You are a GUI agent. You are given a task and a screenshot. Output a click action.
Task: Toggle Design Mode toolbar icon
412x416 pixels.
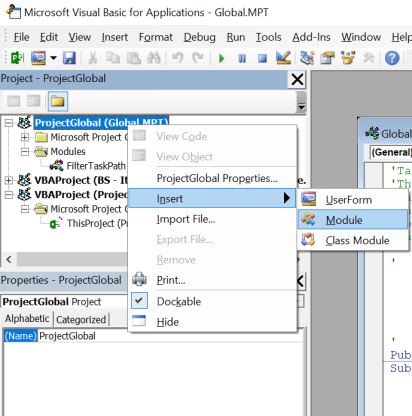point(283,58)
